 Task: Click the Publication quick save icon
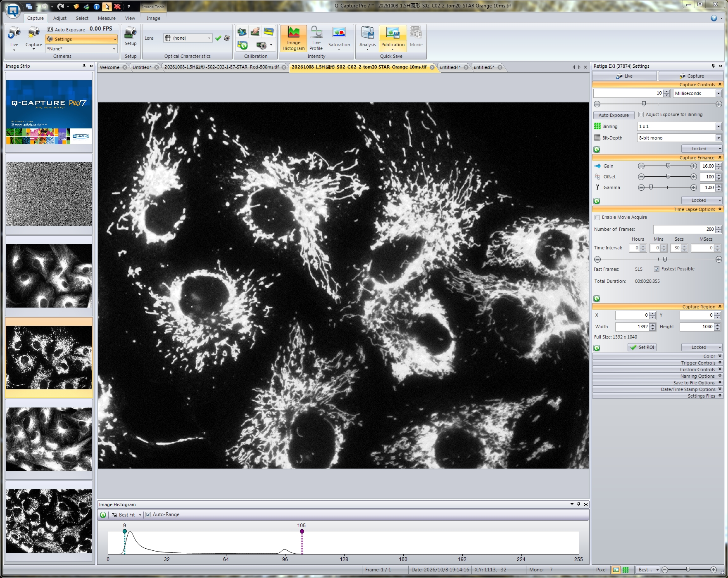393,38
